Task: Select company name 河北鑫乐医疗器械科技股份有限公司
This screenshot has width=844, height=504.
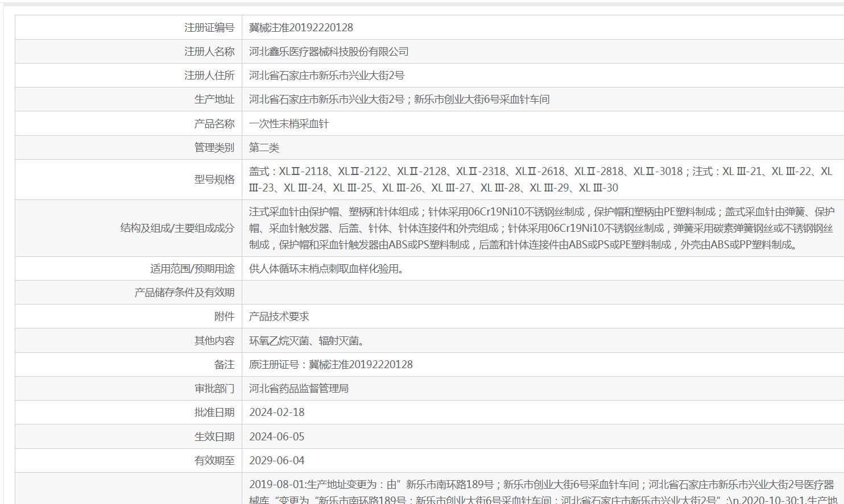Action: point(329,51)
